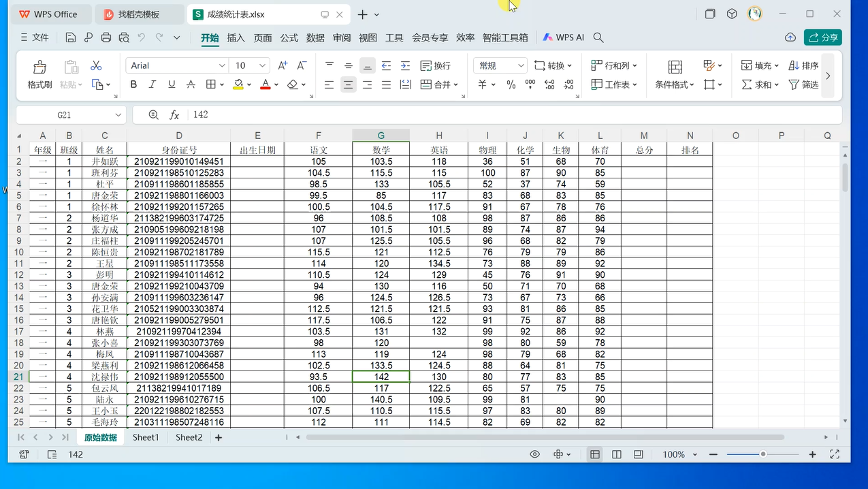Screen dimensions: 868x489
Task: Toggle italic formatting
Action: (152, 84)
